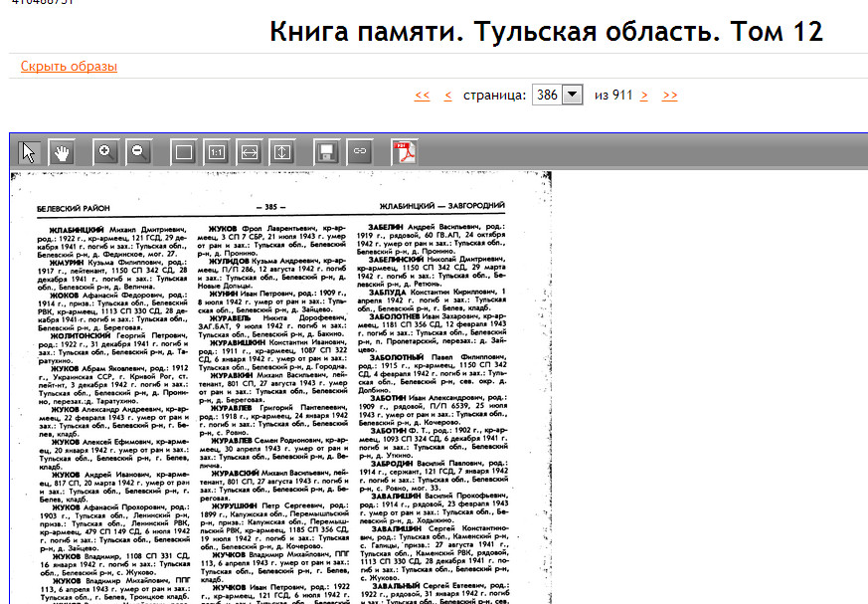Zoom out of the document

(x=139, y=152)
